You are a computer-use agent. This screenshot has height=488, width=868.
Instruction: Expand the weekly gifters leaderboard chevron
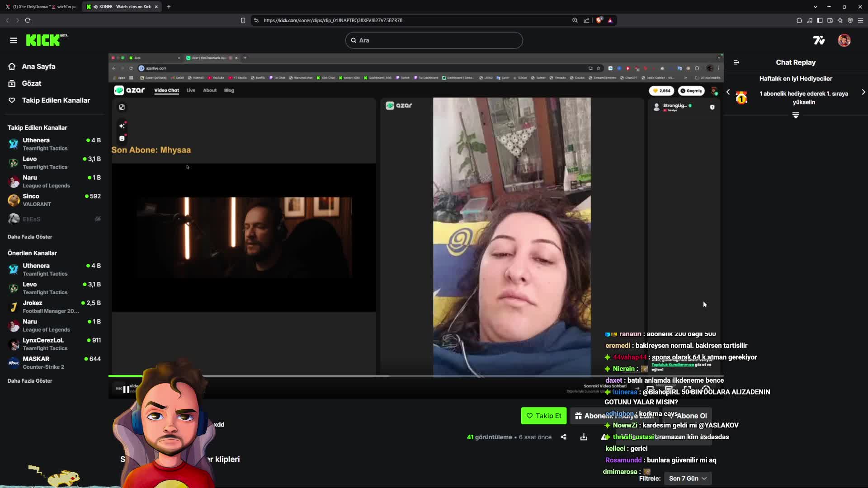click(x=796, y=116)
